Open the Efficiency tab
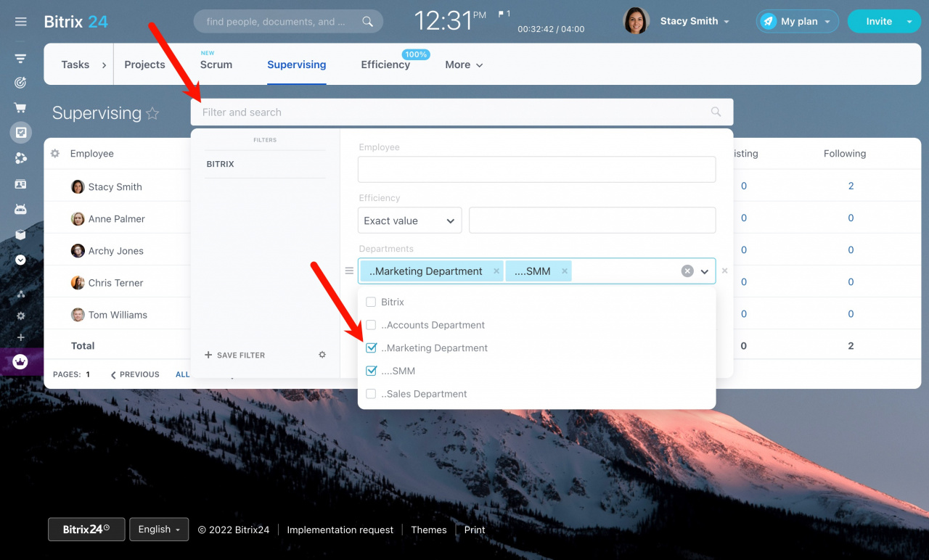The width and height of the screenshot is (929, 560). point(385,65)
